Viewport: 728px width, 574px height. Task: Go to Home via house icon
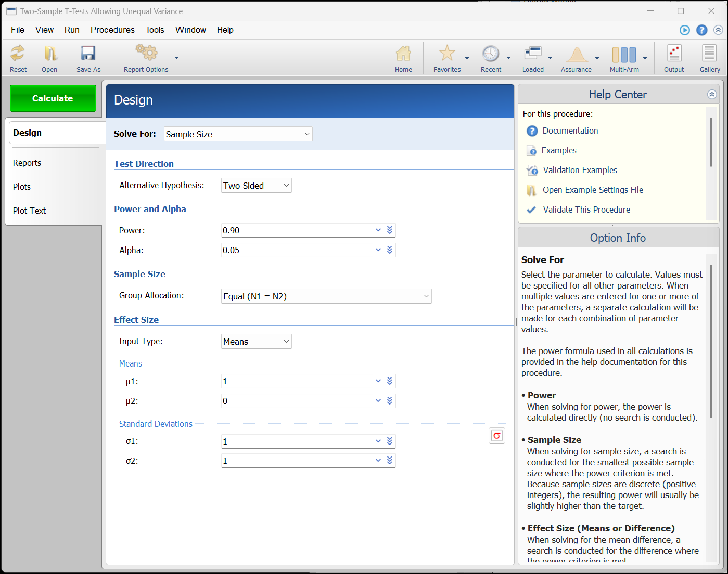(403, 54)
